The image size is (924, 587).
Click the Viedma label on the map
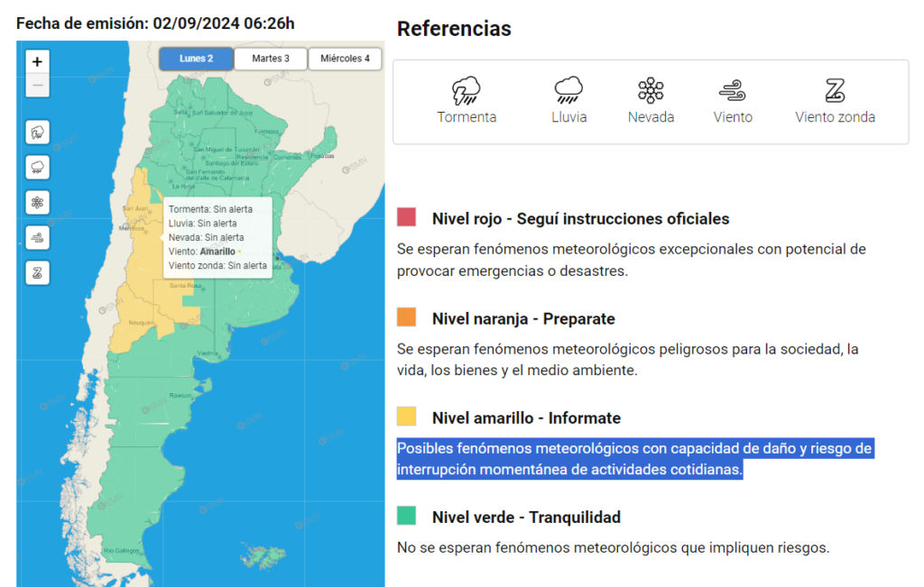(208, 353)
